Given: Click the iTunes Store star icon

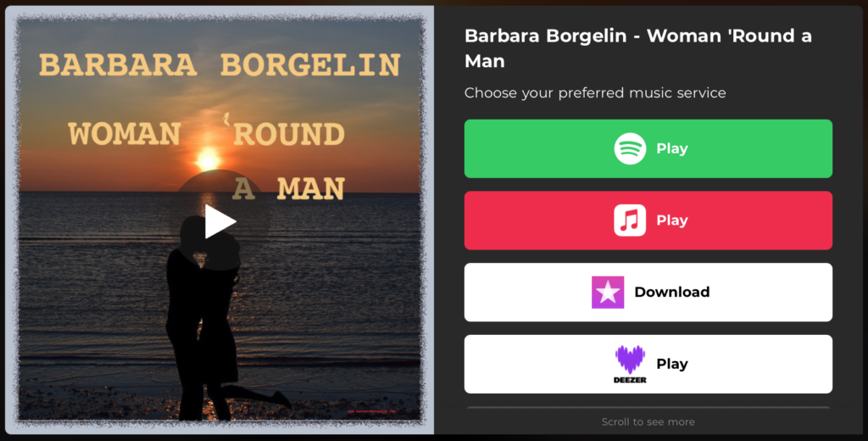Looking at the screenshot, I should (608, 293).
